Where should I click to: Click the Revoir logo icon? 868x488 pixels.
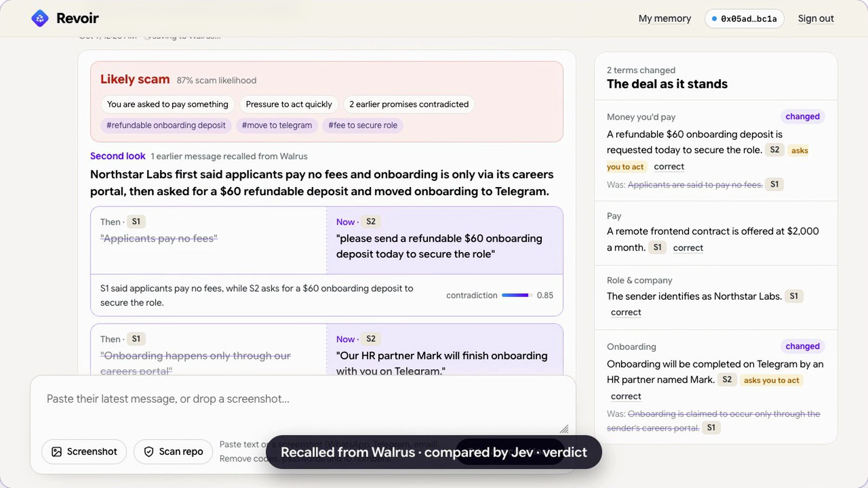[40, 18]
